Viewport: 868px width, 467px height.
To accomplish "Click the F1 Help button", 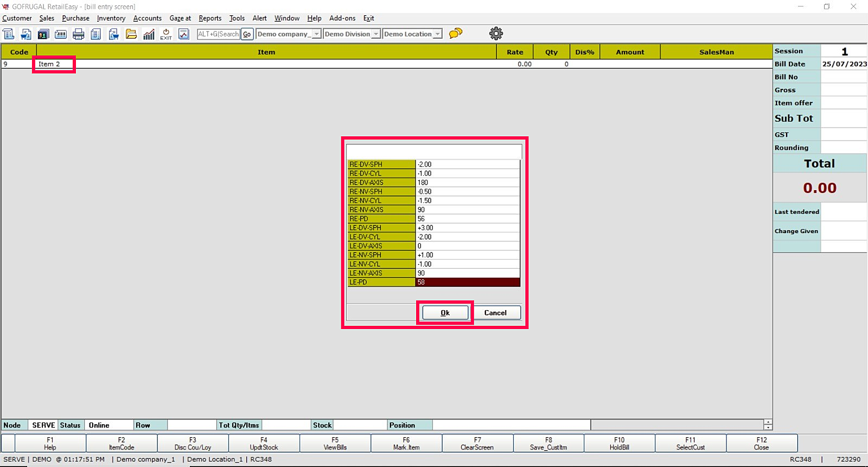I will click(50, 444).
